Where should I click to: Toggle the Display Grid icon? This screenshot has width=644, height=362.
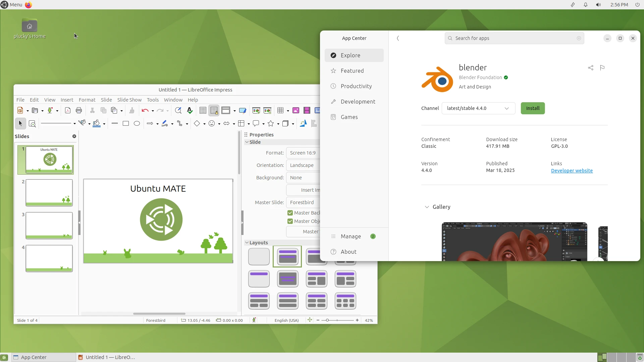pos(203,111)
